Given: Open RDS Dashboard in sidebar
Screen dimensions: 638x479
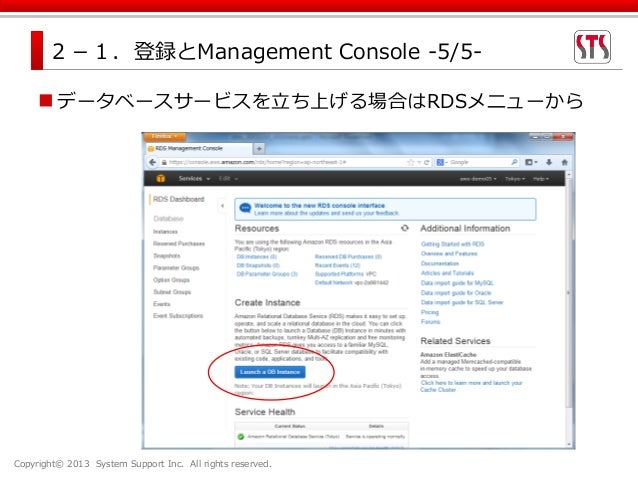Looking at the screenshot, I should pyautogui.click(x=178, y=199).
